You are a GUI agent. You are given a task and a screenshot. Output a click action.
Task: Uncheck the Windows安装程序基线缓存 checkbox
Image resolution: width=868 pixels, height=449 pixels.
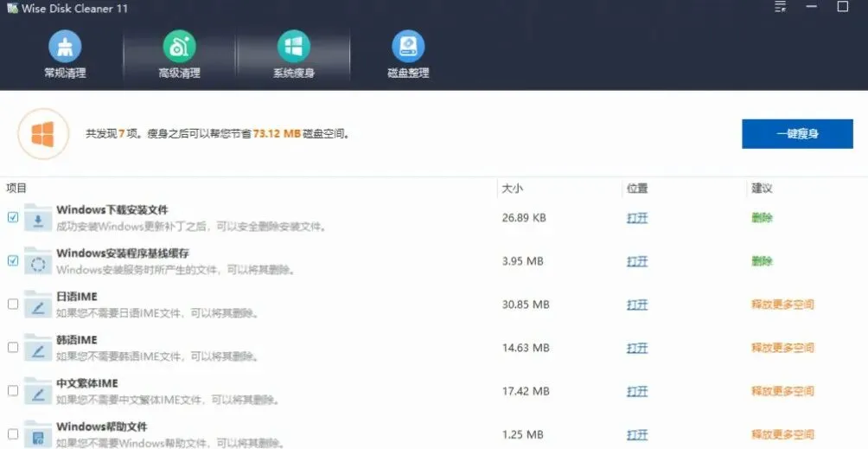coord(13,260)
